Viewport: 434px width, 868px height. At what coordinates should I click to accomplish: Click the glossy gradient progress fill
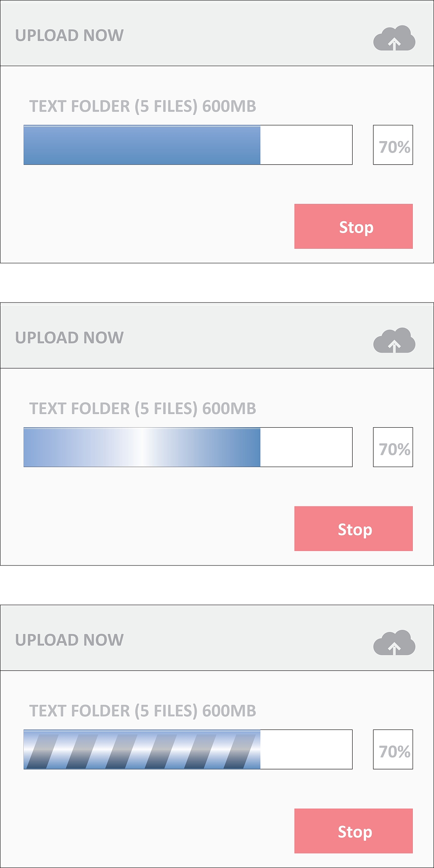click(x=142, y=447)
